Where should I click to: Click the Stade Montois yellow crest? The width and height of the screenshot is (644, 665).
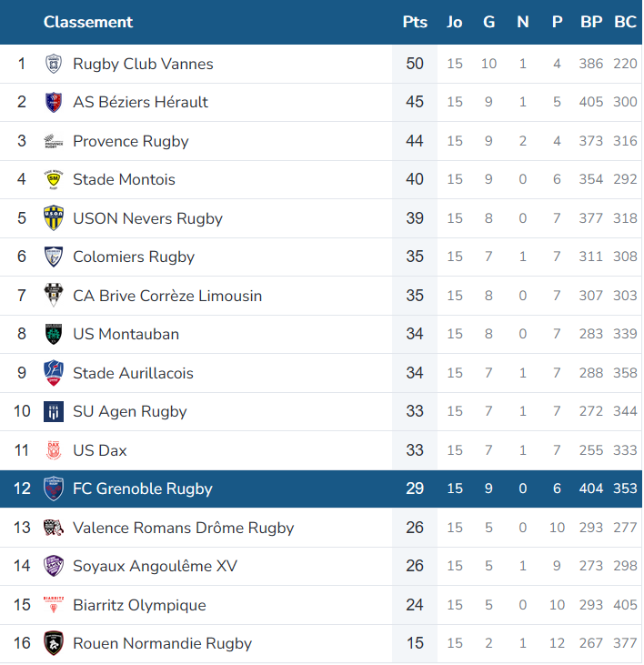point(54,179)
